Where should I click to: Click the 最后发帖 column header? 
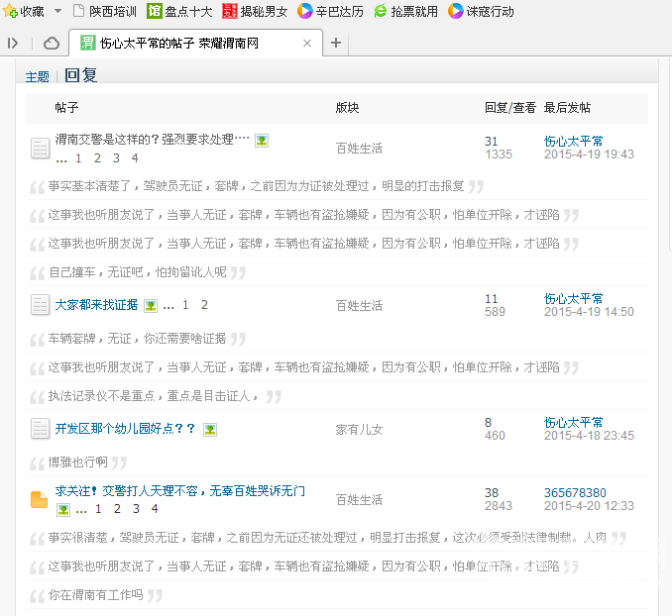coord(567,108)
